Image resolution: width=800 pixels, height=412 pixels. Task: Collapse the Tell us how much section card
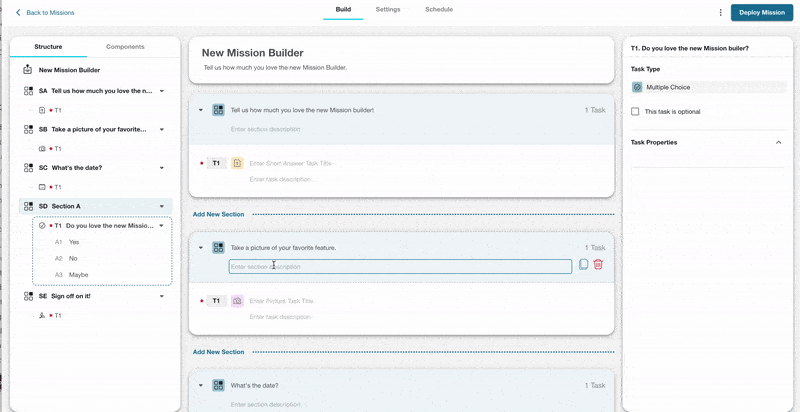[x=201, y=110]
